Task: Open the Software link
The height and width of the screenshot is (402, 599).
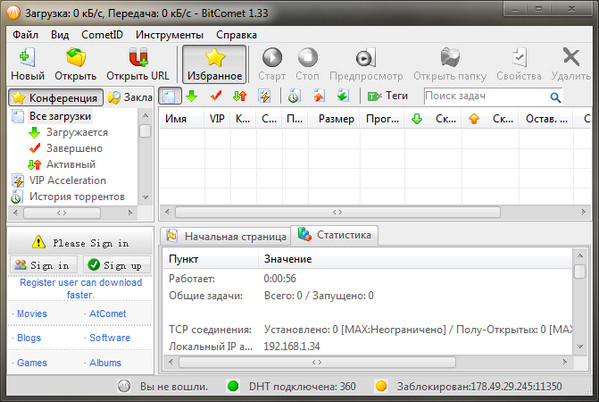Action: click(x=110, y=338)
